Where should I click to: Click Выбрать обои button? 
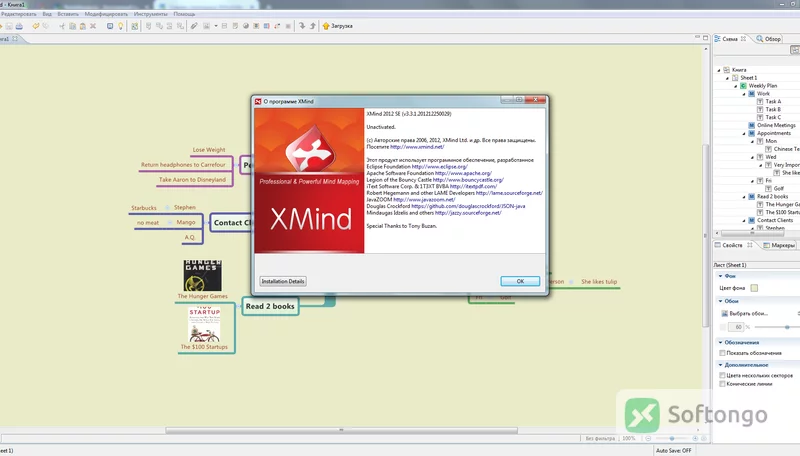(744, 313)
